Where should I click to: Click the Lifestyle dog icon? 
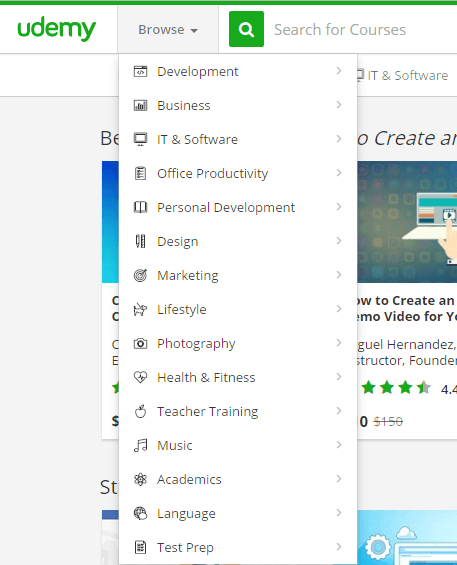point(141,309)
